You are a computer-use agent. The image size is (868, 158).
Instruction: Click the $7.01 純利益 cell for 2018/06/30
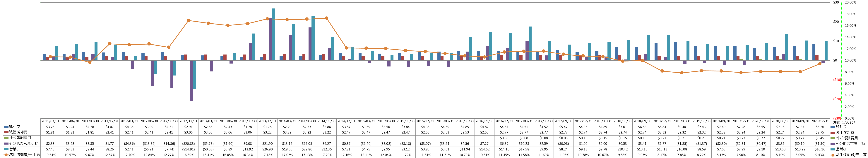point(622,127)
